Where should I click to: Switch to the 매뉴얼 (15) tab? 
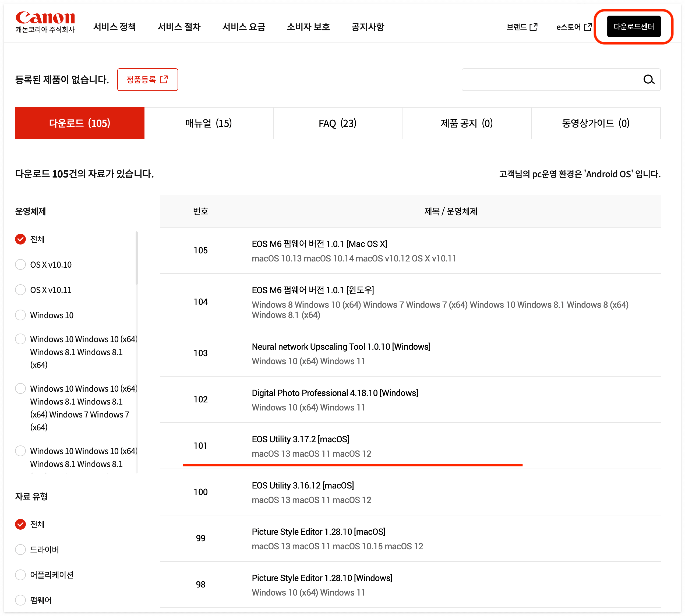[209, 123]
